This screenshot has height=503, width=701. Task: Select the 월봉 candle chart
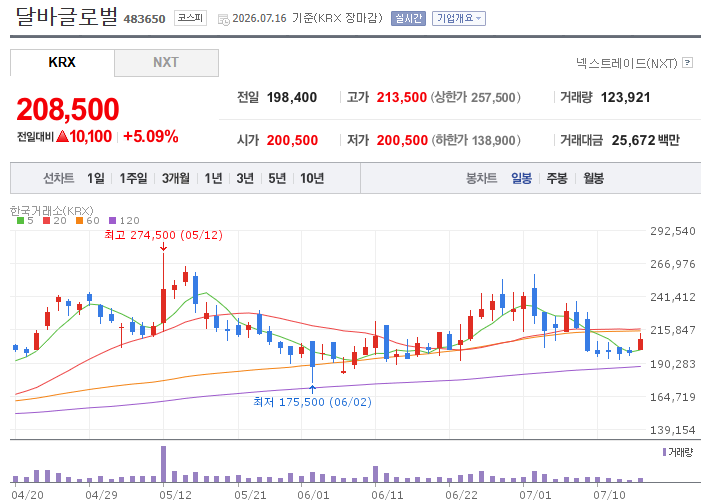pos(593,178)
